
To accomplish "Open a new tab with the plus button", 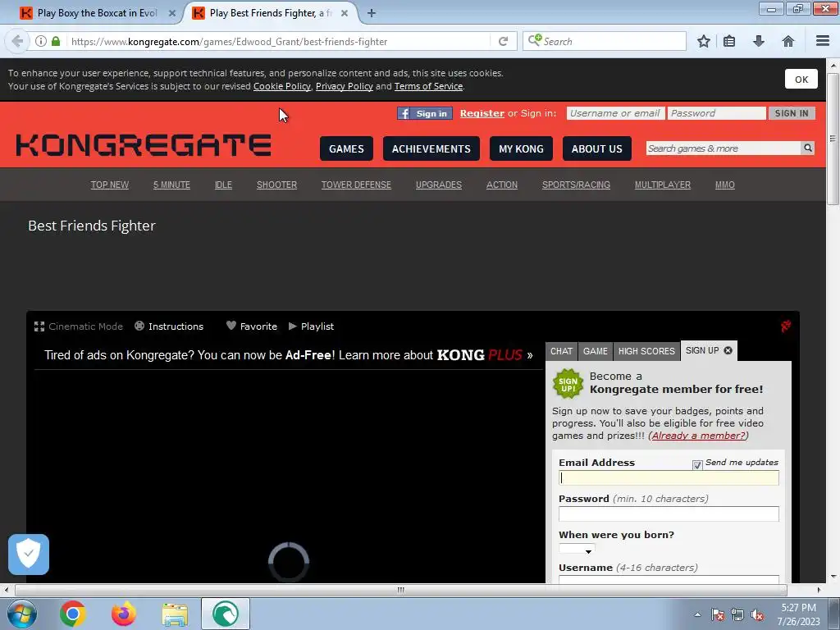I will [372, 13].
